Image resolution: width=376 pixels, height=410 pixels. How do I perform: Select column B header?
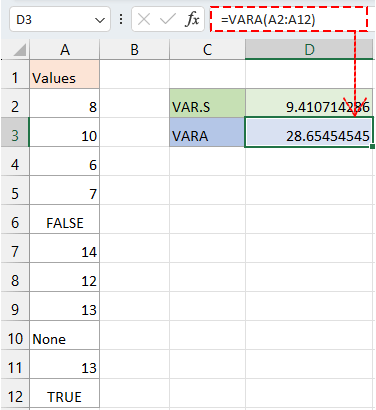pos(134,50)
